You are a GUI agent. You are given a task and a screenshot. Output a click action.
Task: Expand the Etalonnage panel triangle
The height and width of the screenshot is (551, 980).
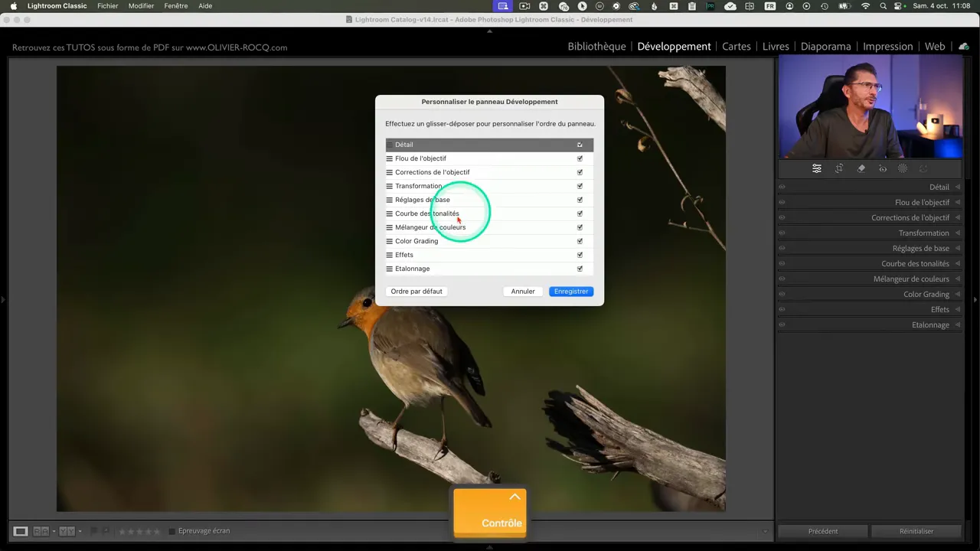(957, 324)
